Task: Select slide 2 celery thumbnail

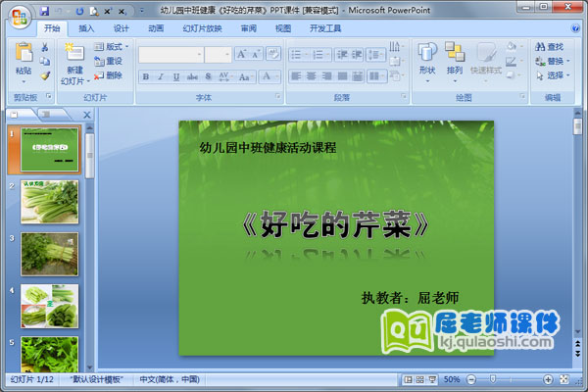Action: tap(50, 202)
